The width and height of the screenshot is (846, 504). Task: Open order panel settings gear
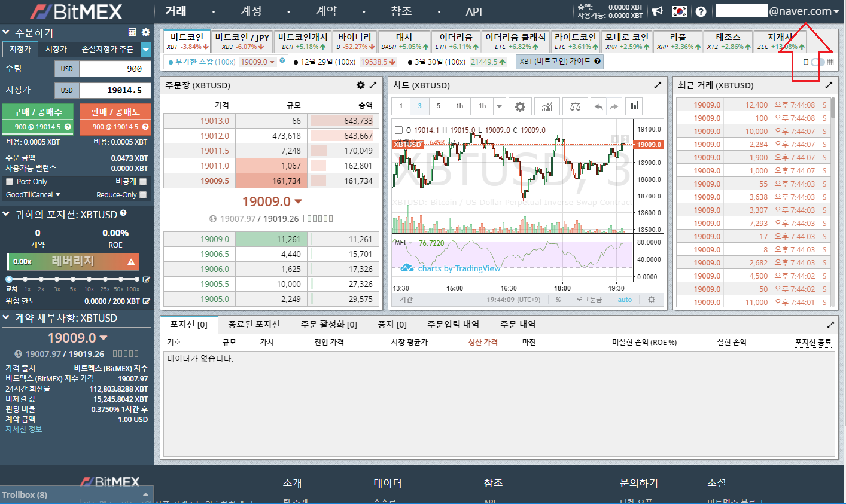click(146, 32)
